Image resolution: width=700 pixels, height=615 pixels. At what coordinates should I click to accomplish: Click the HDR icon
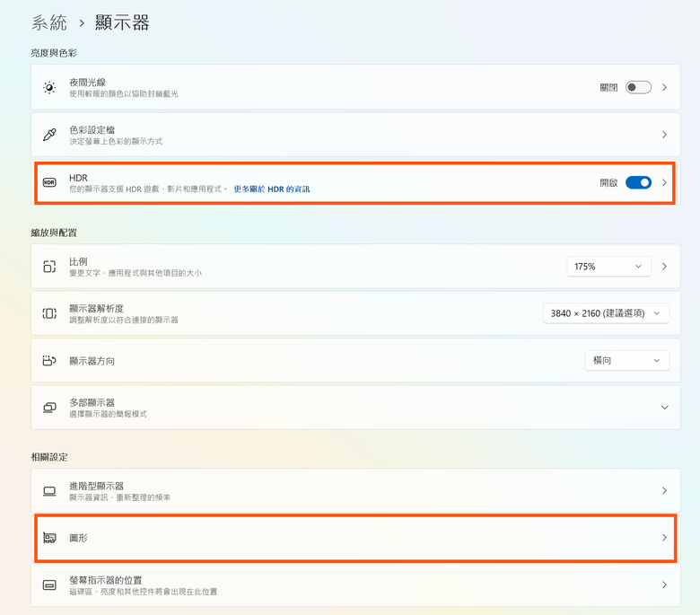click(x=49, y=182)
